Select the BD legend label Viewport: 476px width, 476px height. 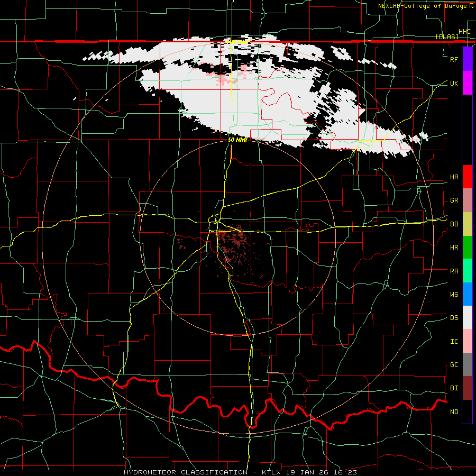tap(454, 224)
